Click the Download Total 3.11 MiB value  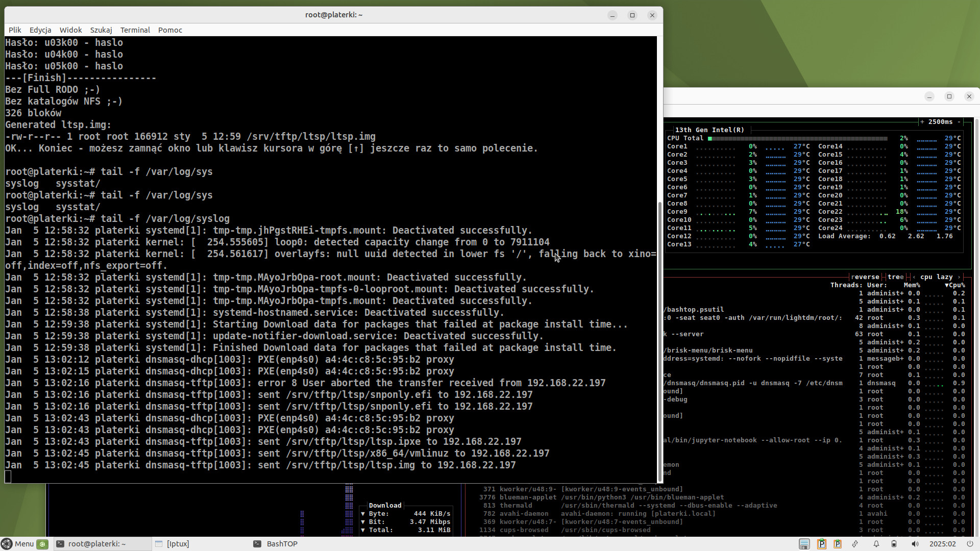tap(434, 530)
